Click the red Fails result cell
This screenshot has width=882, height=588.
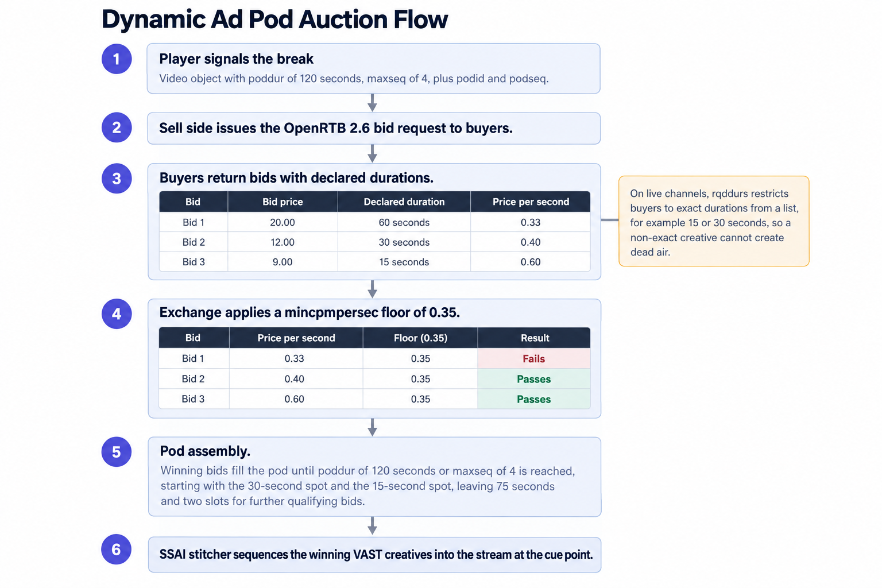point(533,358)
